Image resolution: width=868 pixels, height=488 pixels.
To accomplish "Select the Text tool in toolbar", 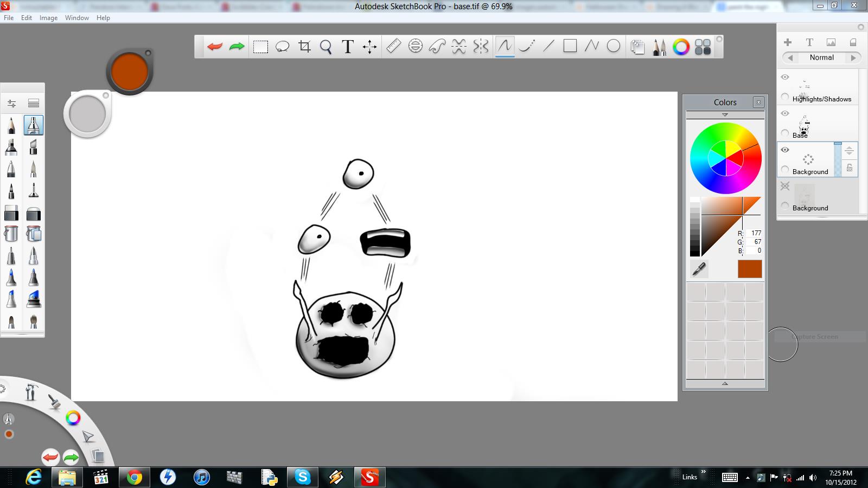I will (x=348, y=47).
